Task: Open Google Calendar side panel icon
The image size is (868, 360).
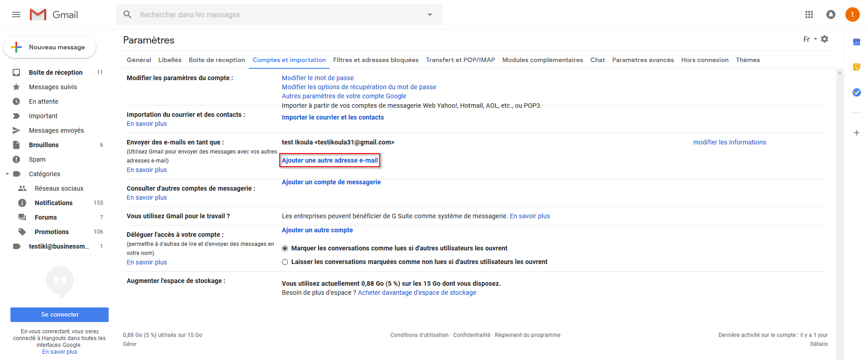Action: pos(857,42)
